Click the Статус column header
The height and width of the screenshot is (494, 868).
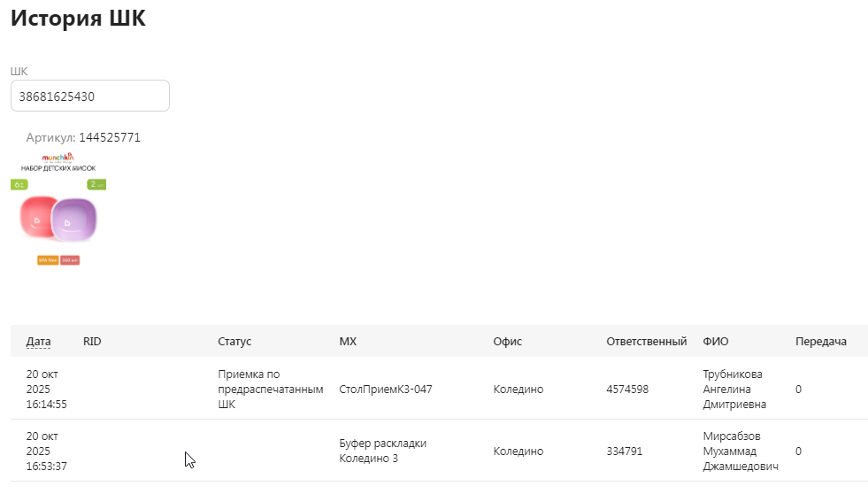[234, 341]
